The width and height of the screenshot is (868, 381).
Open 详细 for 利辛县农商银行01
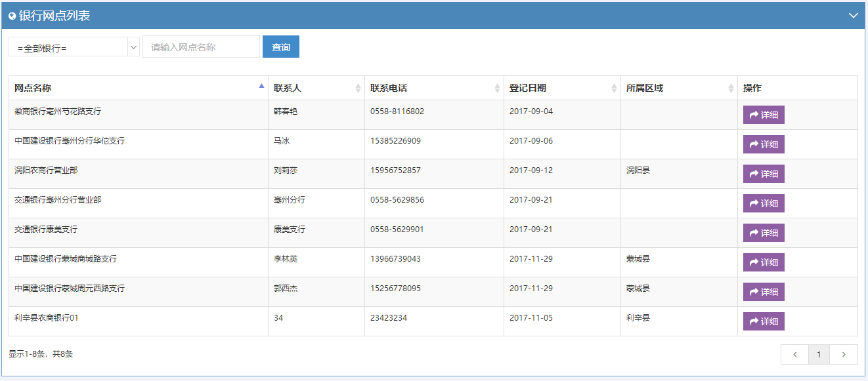pos(764,321)
